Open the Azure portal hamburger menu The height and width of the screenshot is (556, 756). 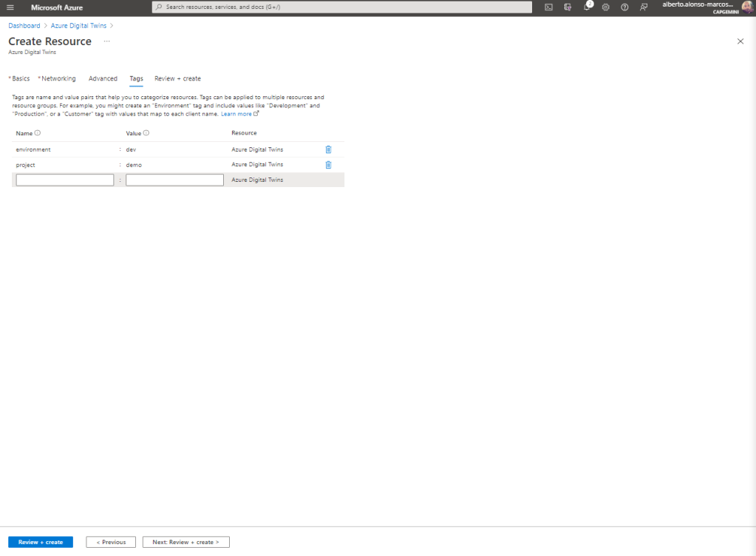(x=10, y=7)
